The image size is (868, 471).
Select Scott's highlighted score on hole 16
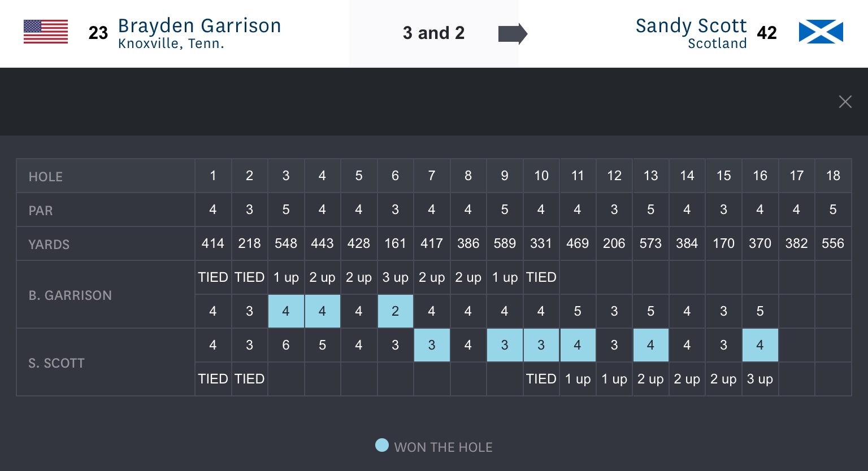759,345
